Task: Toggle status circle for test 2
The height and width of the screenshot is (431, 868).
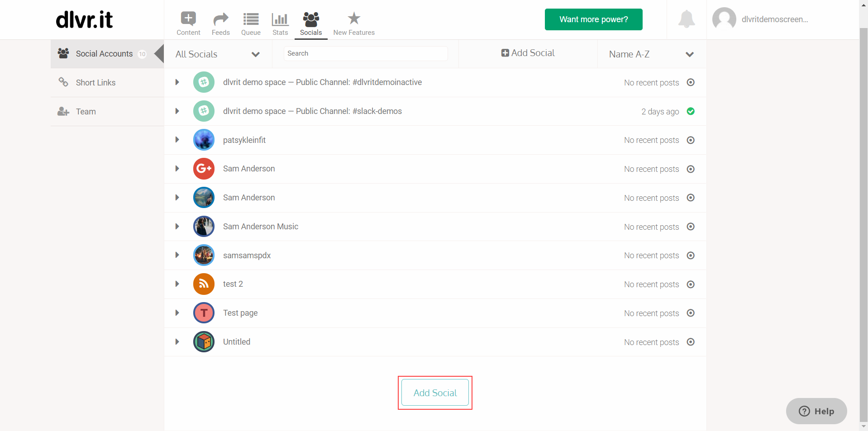Action: tap(691, 284)
